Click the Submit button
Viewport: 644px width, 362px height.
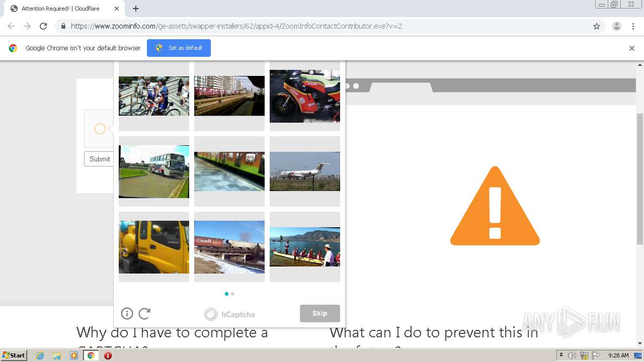(99, 159)
